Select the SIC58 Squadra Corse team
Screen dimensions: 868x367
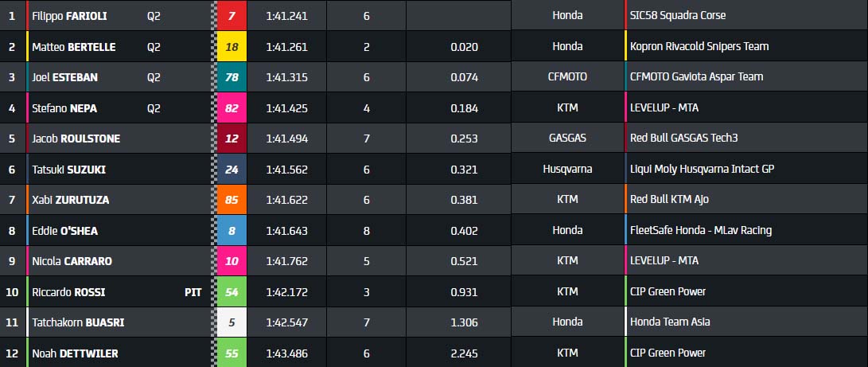(677, 16)
